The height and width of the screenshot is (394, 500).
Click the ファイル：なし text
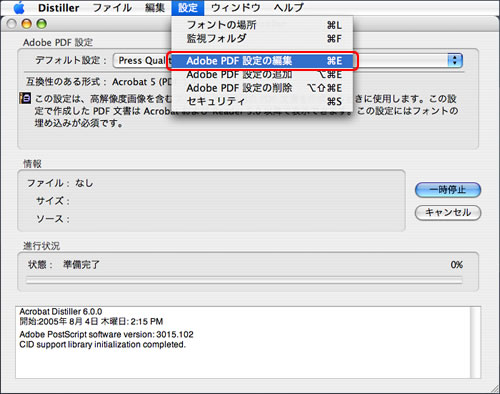[60, 183]
